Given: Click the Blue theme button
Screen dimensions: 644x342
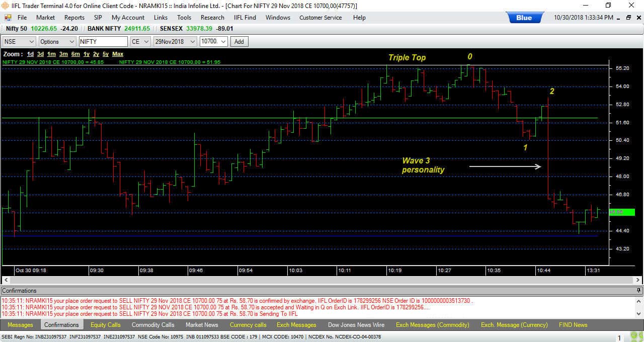Looking at the screenshot, I should tap(524, 18).
